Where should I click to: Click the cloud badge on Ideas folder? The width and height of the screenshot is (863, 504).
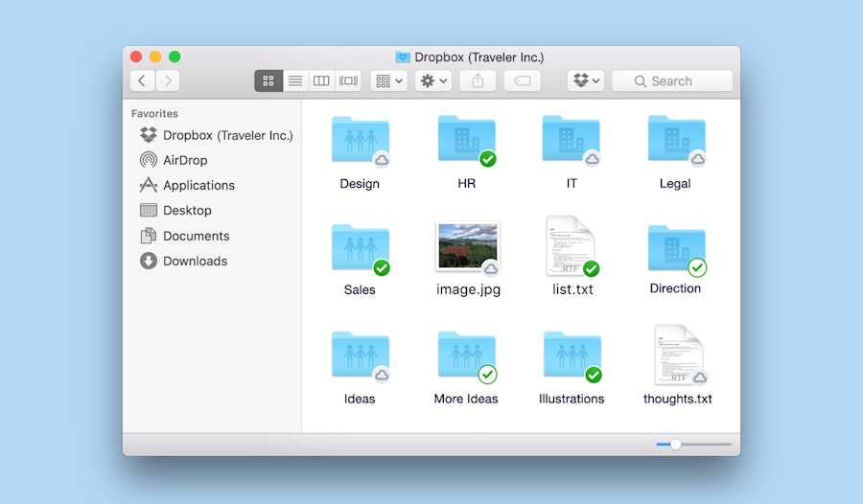click(x=382, y=376)
